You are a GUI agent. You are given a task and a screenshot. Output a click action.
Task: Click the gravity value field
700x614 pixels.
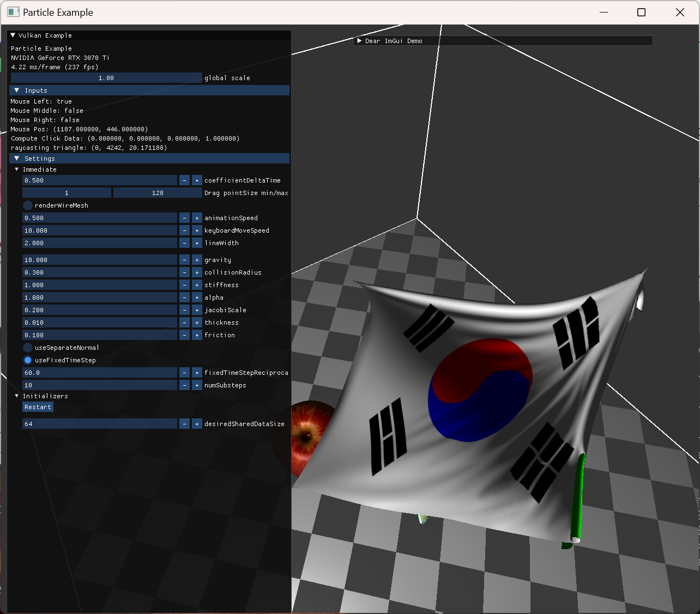click(x=100, y=260)
